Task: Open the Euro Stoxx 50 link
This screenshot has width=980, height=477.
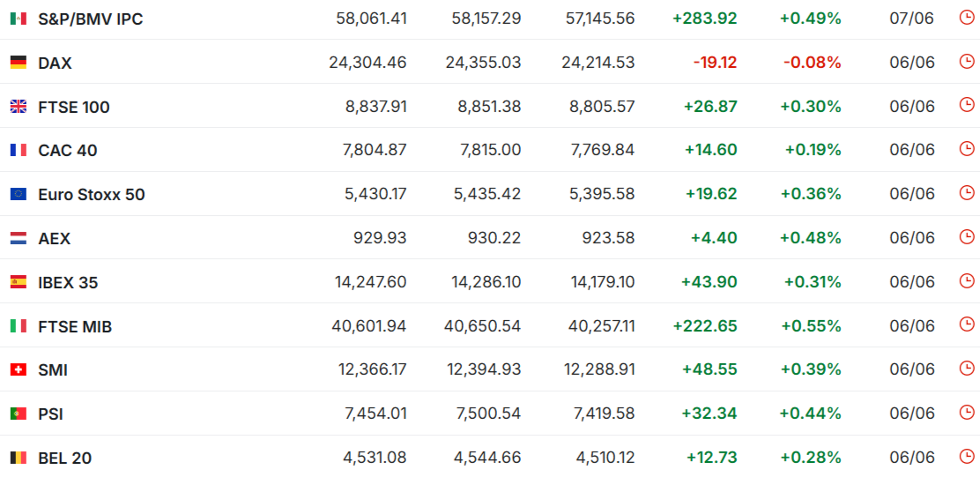Action: [x=92, y=195]
